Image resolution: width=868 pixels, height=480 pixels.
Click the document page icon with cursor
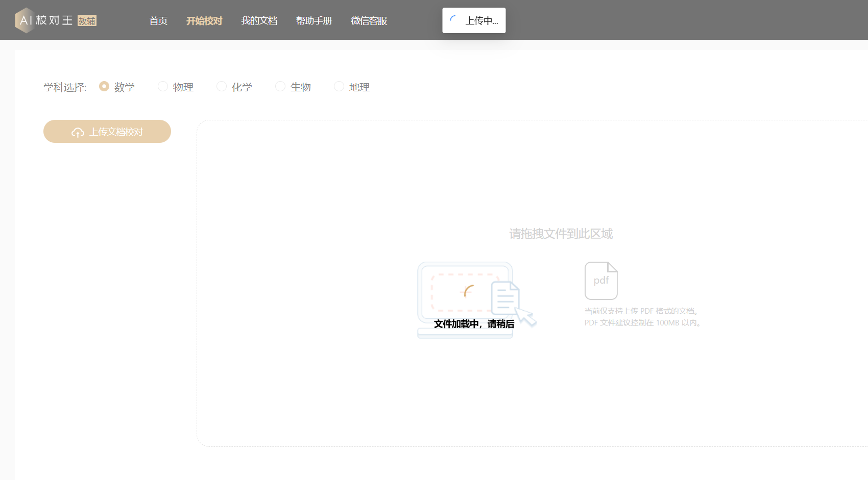pos(505,298)
